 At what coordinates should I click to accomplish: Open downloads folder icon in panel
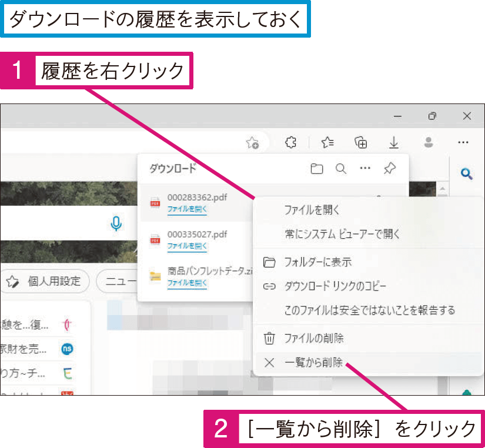click(x=316, y=169)
